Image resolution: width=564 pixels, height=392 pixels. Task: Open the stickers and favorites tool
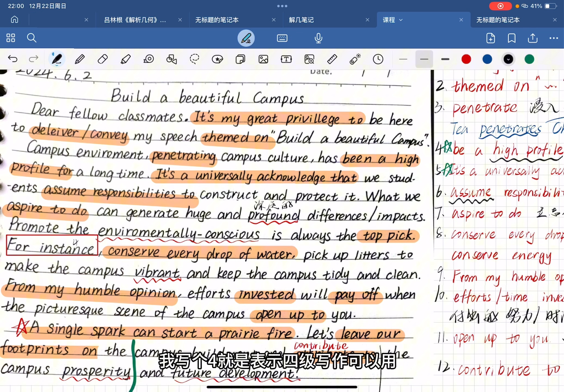tap(217, 59)
